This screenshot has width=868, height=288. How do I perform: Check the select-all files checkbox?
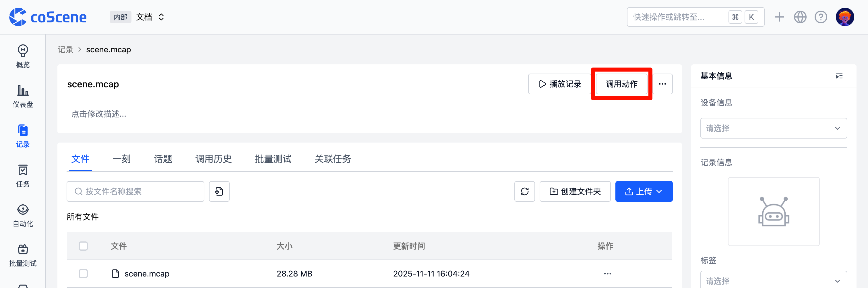point(83,246)
